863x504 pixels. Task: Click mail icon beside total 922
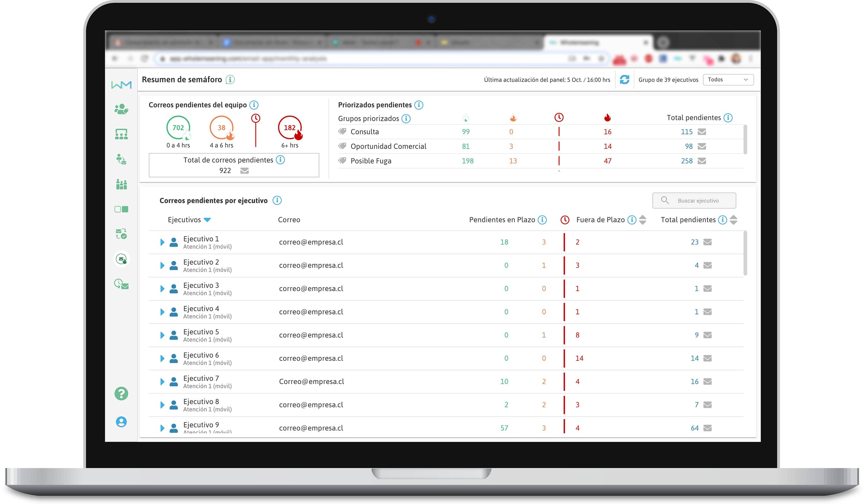(x=245, y=171)
